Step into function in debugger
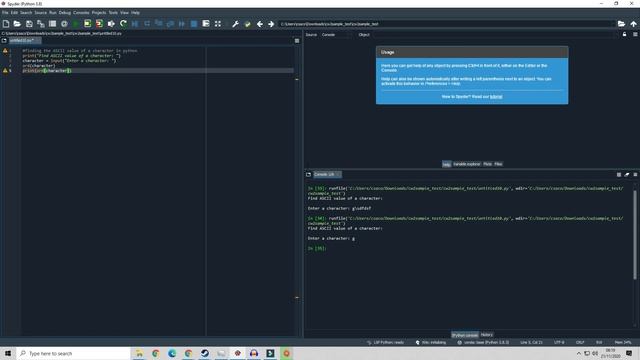640x360 pixels. click(x=159, y=24)
